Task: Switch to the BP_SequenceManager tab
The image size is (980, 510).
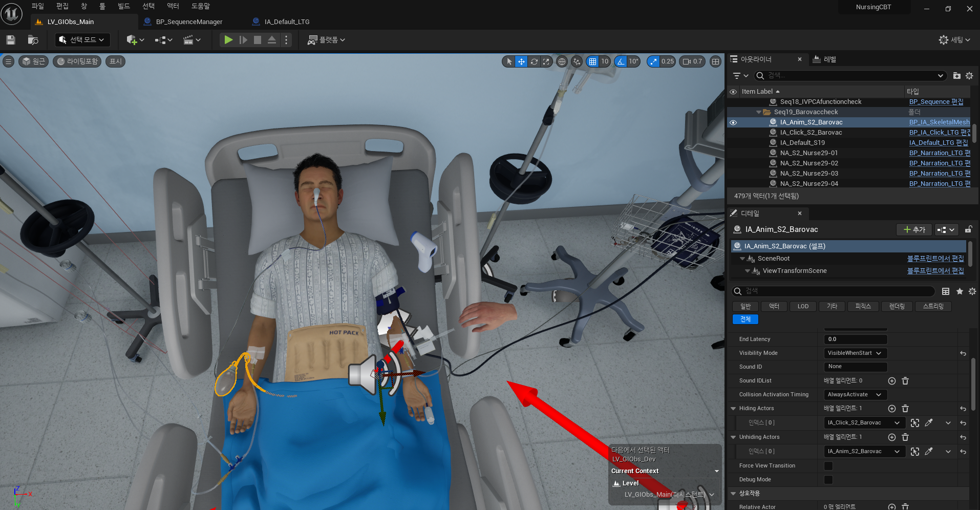Action: click(189, 22)
